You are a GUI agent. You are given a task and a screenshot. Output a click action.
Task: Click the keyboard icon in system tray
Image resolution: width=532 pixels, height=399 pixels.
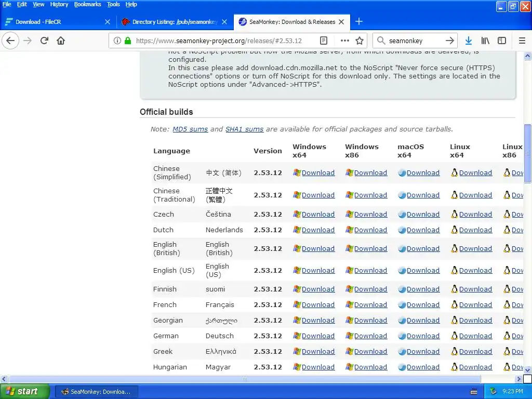click(474, 392)
